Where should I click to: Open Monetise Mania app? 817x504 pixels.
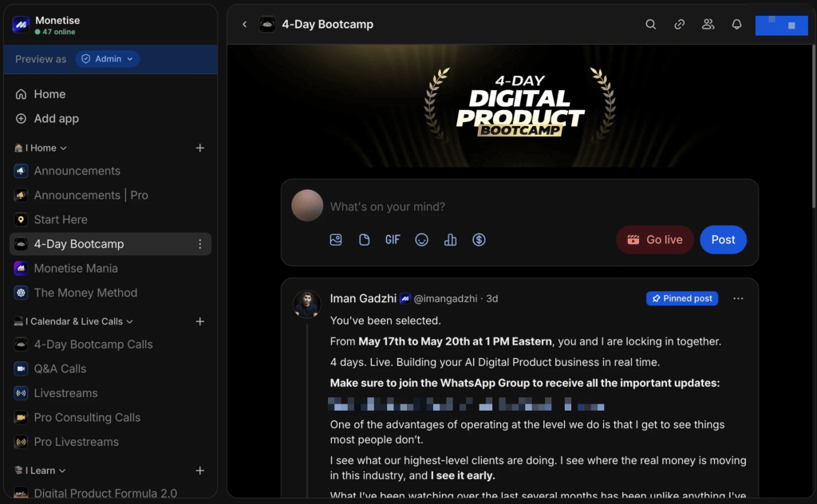click(x=110, y=269)
